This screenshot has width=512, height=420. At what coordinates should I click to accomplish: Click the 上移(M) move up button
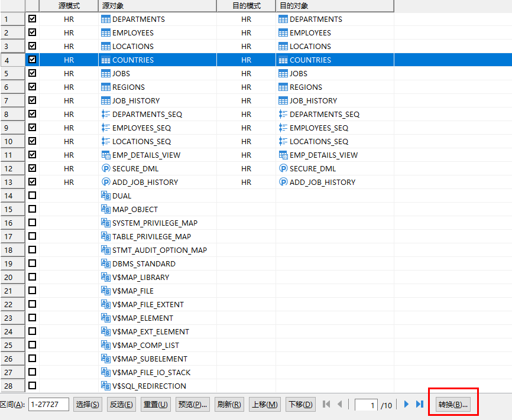click(x=264, y=404)
